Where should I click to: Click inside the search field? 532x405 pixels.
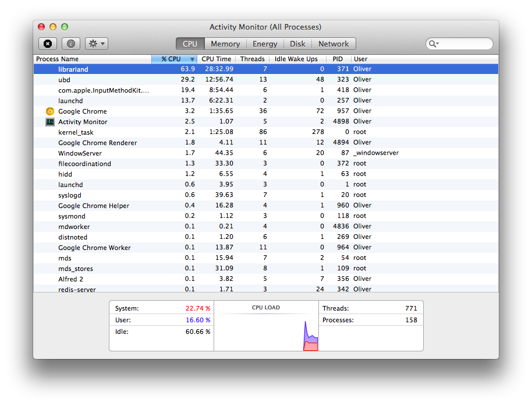tap(460, 44)
